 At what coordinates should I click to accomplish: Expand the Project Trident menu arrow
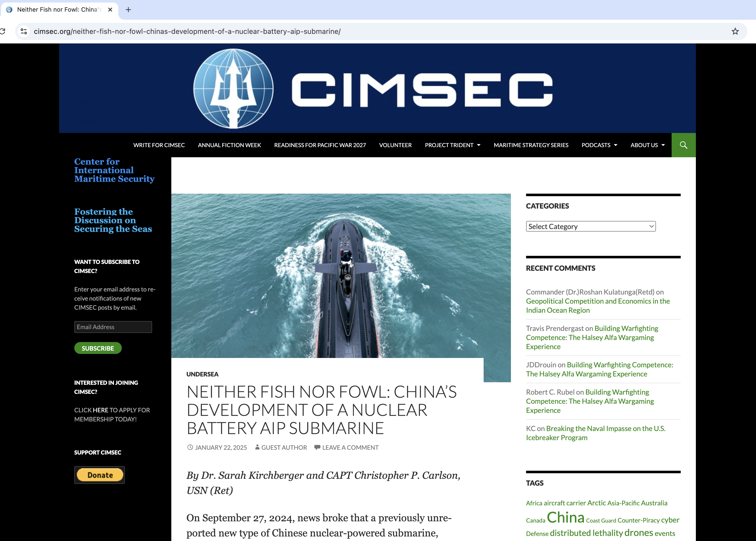pyautogui.click(x=479, y=145)
